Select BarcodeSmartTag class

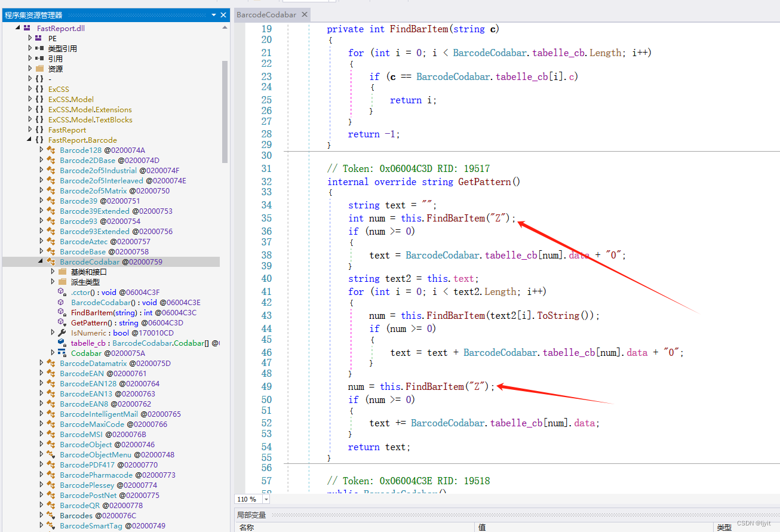click(112, 525)
